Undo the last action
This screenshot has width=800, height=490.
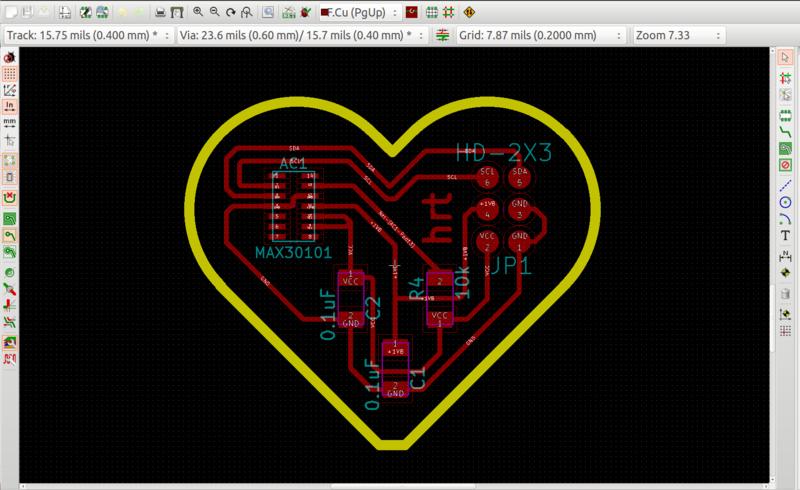pos(122,12)
